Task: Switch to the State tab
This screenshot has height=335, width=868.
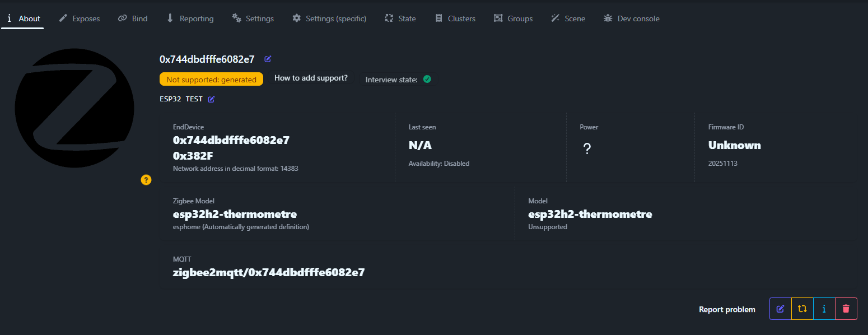Action: tap(400, 18)
